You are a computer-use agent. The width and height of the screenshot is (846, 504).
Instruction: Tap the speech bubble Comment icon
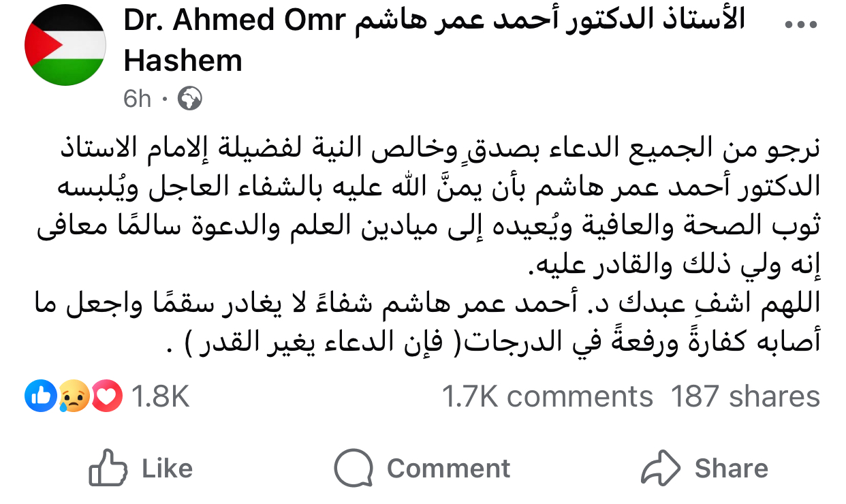click(x=354, y=469)
